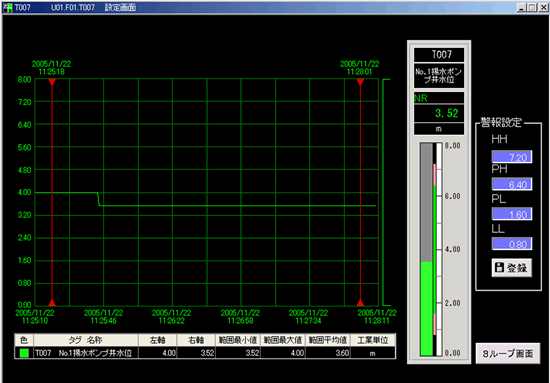Click the 3.52 current value display
This screenshot has height=383, width=550.
[x=439, y=113]
